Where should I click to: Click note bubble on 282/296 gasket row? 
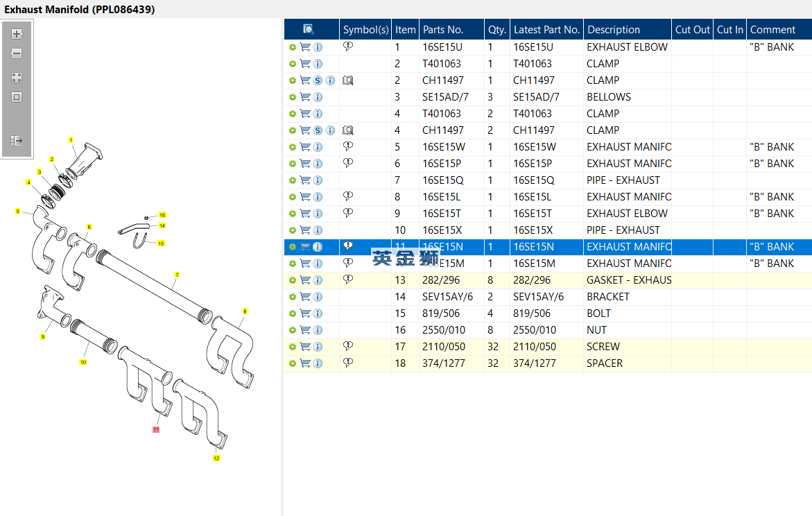click(348, 279)
